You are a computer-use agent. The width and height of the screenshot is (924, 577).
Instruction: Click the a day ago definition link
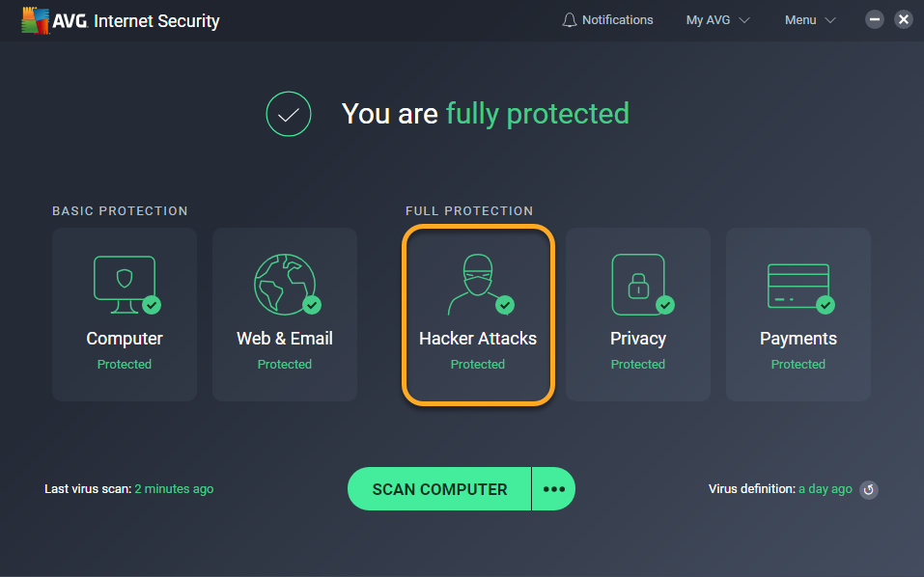825,488
